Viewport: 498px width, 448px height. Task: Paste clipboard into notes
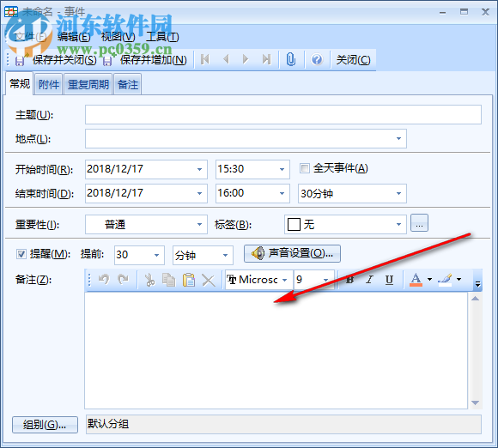click(x=189, y=280)
